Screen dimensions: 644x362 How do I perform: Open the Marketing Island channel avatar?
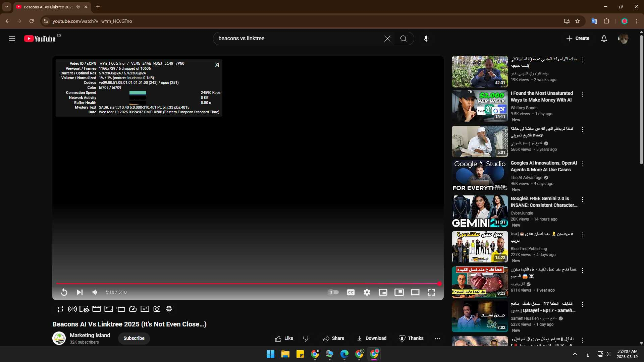pyautogui.click(x=59, y=338)
